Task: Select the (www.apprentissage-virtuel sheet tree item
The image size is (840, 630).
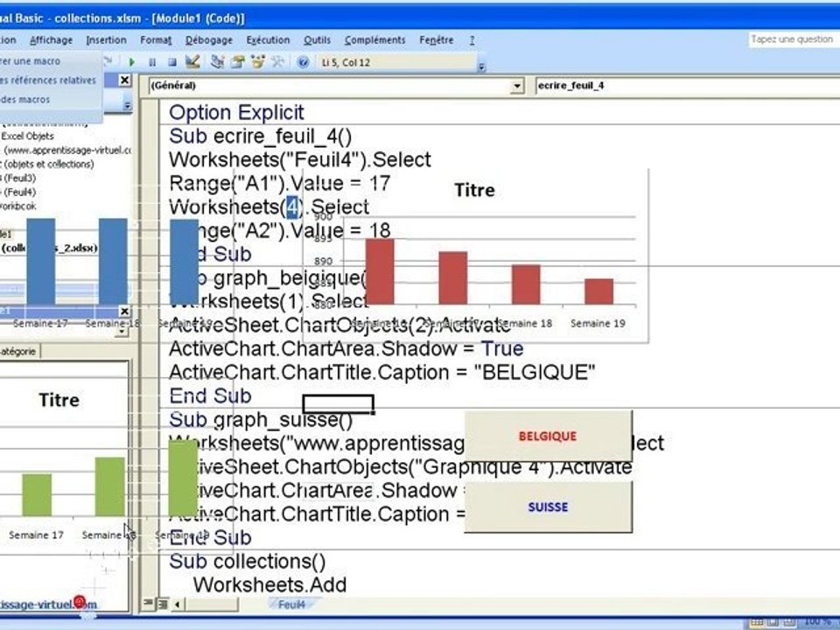Action: coord(67,150)
